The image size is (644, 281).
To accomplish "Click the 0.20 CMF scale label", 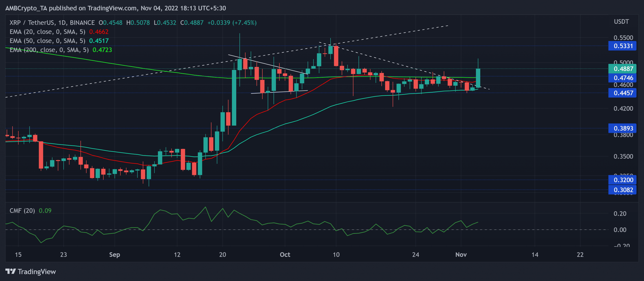I will (x=620, y=214).
